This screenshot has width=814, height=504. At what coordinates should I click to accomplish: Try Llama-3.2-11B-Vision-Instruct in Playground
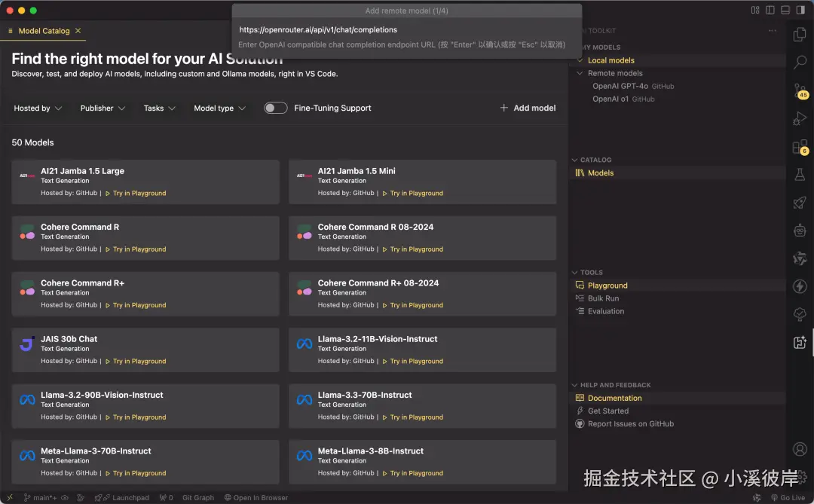point(413,362)
